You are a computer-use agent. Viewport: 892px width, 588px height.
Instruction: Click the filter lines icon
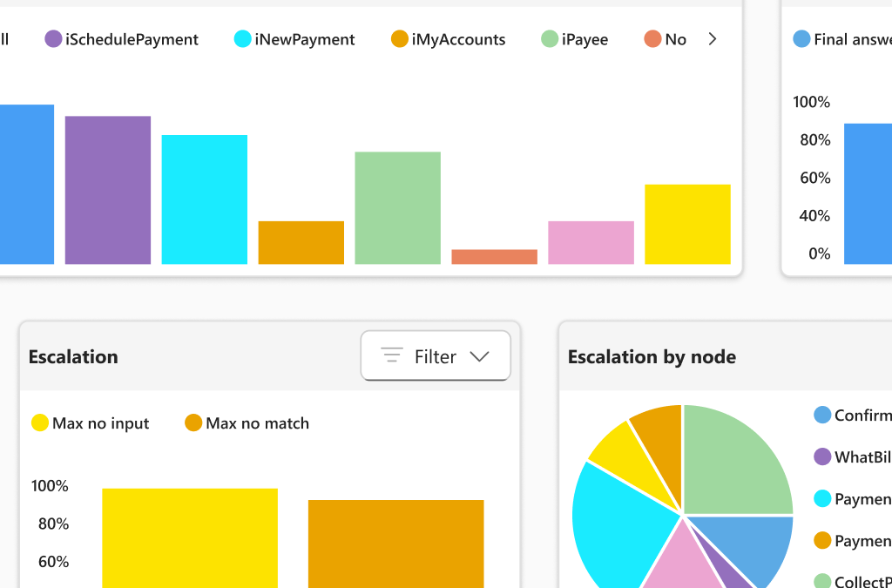[x=392, y=355]
